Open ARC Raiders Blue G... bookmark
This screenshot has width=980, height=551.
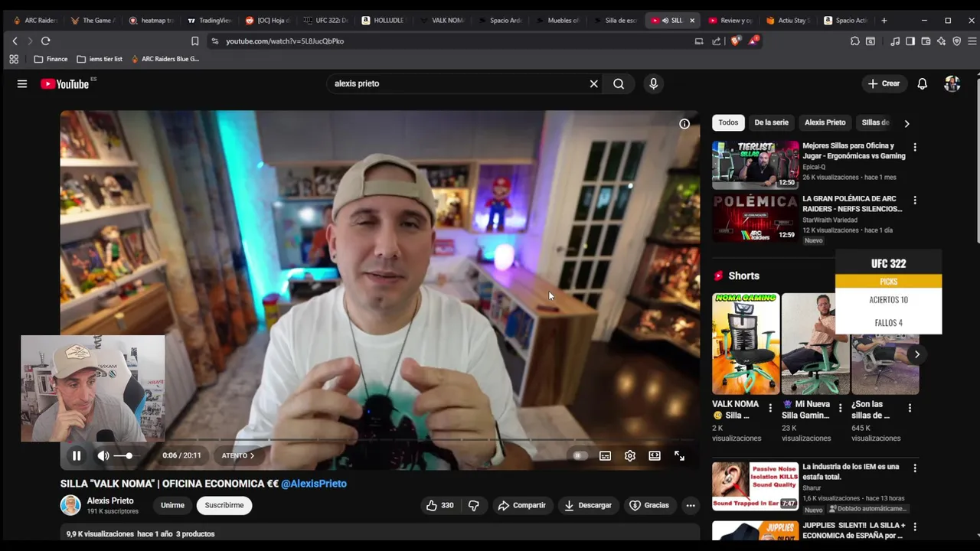point(165,59)
